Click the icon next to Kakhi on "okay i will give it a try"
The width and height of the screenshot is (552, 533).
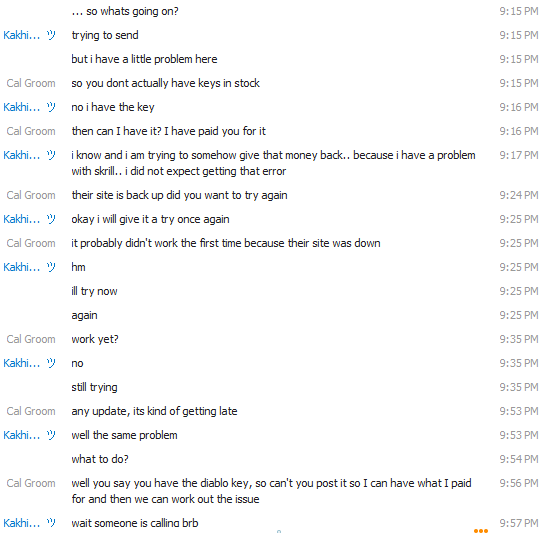tap(51, 219)
